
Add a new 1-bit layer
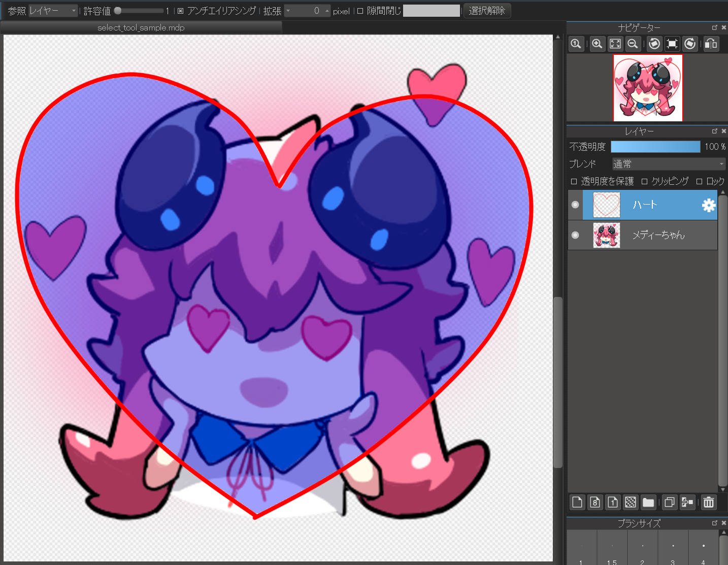point(613,502)
